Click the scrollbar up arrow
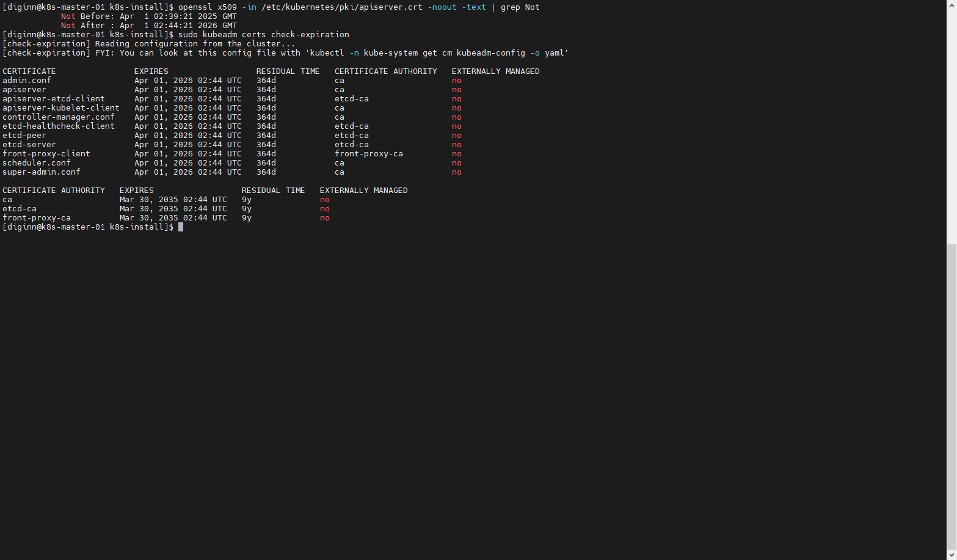The height and width of the screenshot is (560, 957). click(952, 5)
